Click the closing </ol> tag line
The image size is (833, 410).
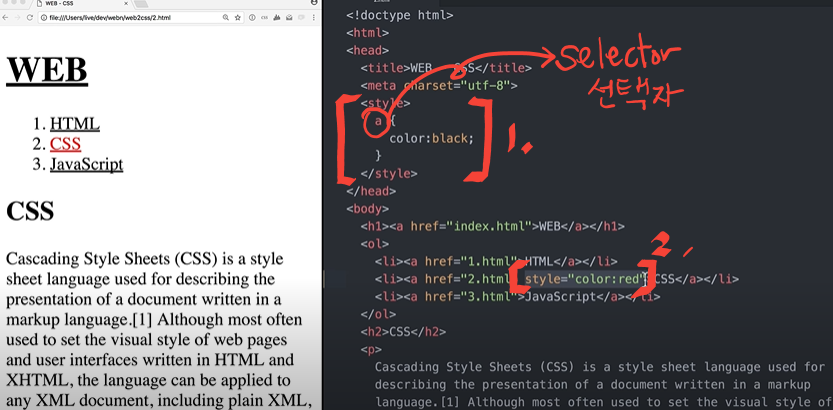[378, 314]
